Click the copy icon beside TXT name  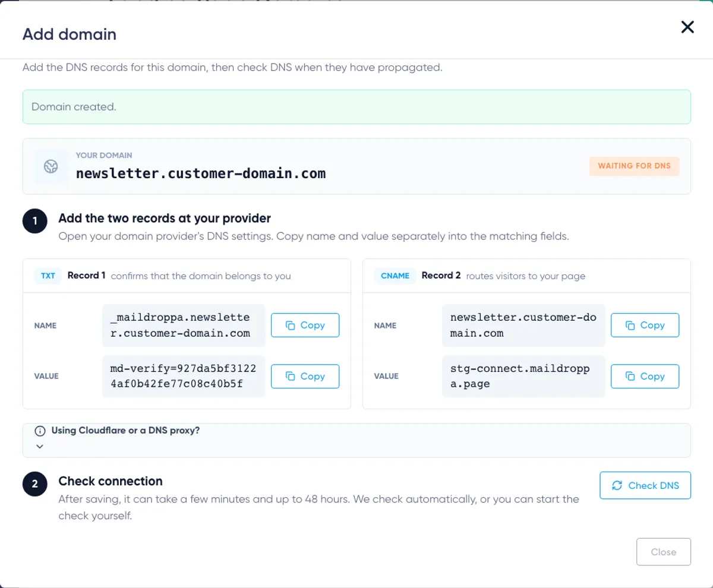tap(291, 325)
